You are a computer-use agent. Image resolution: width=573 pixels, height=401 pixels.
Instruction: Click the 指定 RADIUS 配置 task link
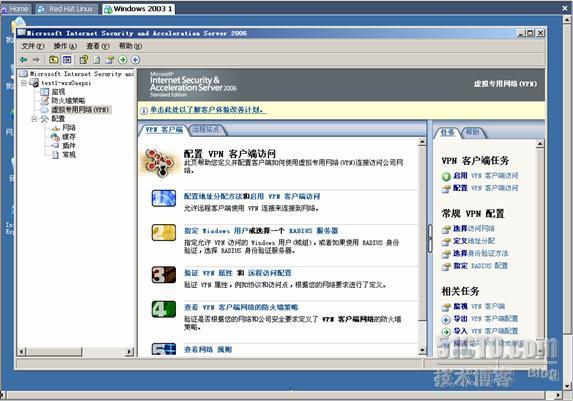(481, 266)
